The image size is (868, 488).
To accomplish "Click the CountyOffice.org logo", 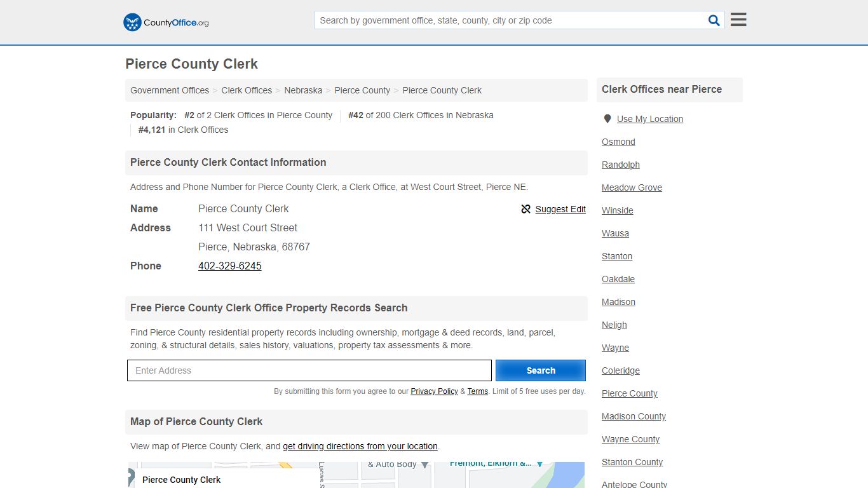I will (x=166, y=22).
